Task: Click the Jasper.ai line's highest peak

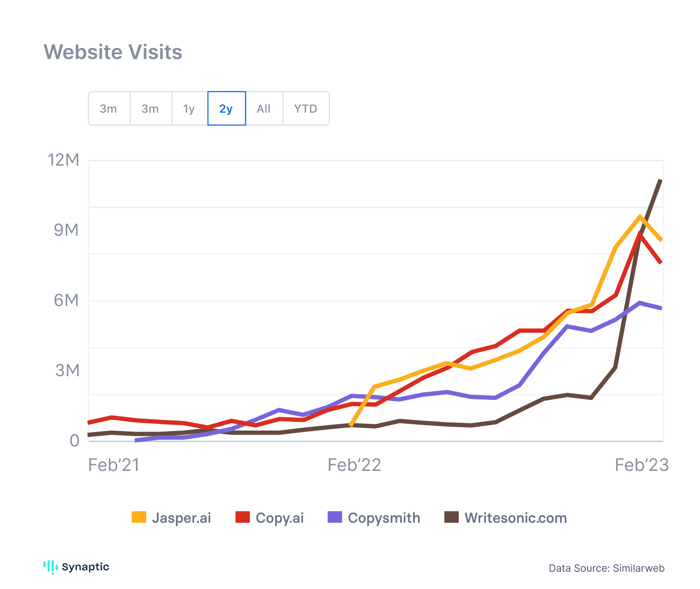Action: pyautogui.click(x=640, y=216)
